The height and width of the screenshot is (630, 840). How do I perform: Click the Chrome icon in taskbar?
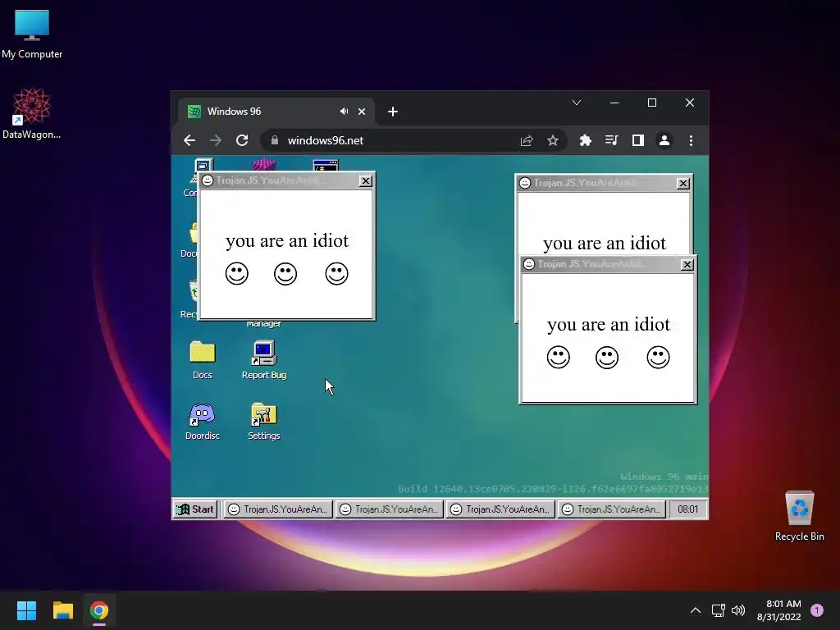[x=99, y=610]
